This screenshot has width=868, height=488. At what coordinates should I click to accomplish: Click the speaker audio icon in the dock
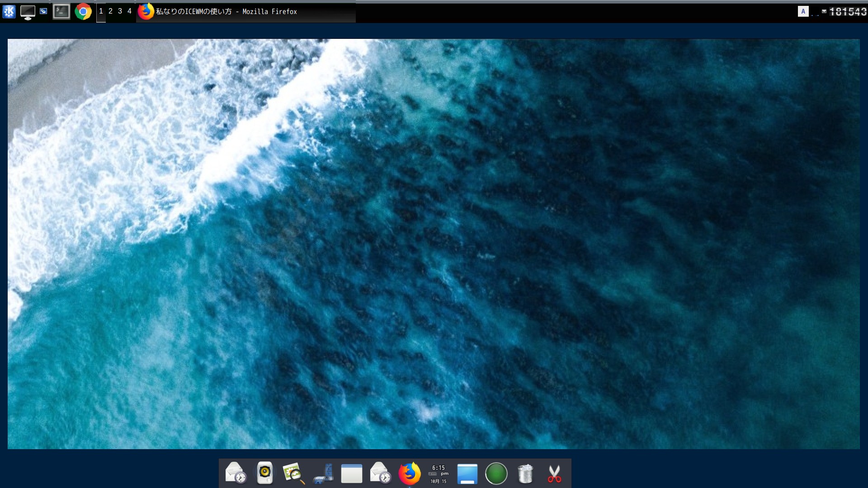coord(265,474)
